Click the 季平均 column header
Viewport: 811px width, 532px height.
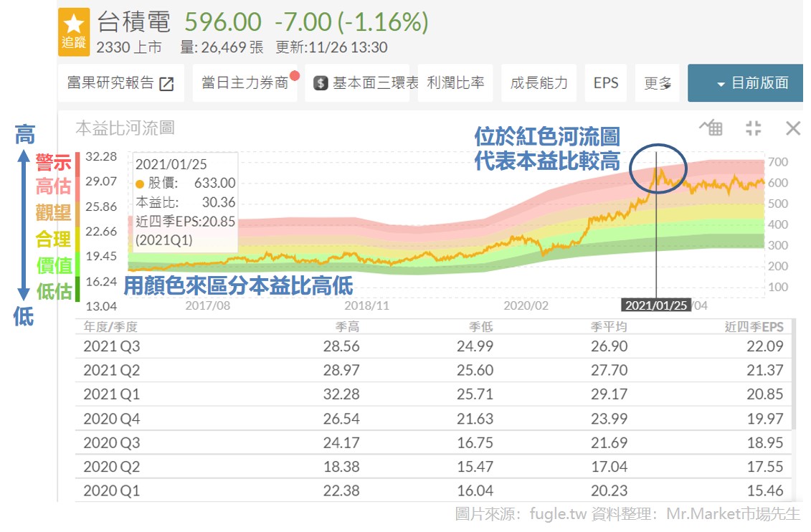click(608, 327)
